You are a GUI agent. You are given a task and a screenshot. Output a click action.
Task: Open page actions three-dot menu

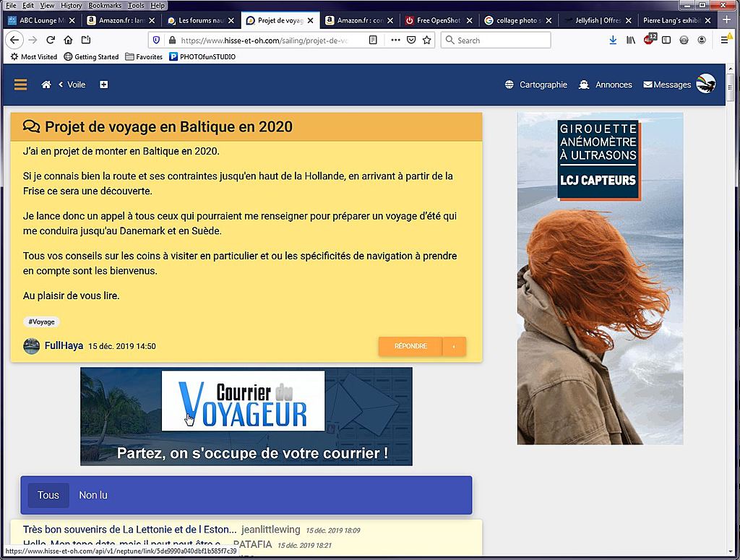(x=395, y=40)
